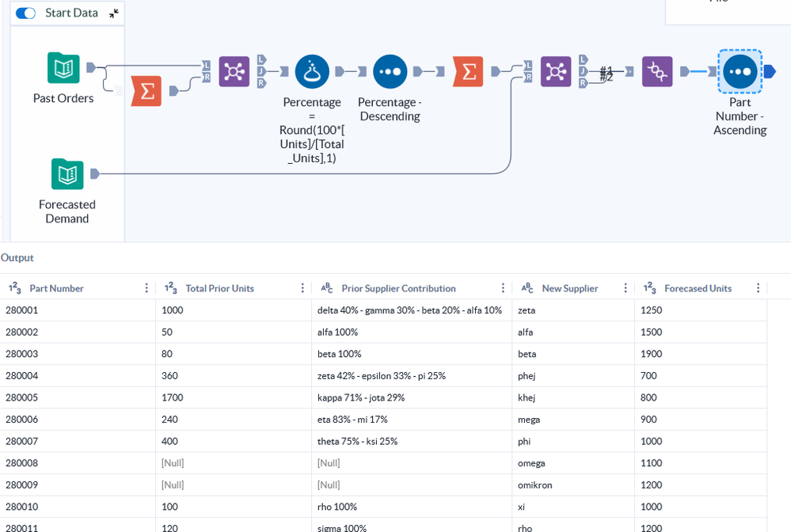This screenshot has height=532, width=791.
Task: Select the Union tool icon
Action: pyautogui.click(x=657, y=71)
